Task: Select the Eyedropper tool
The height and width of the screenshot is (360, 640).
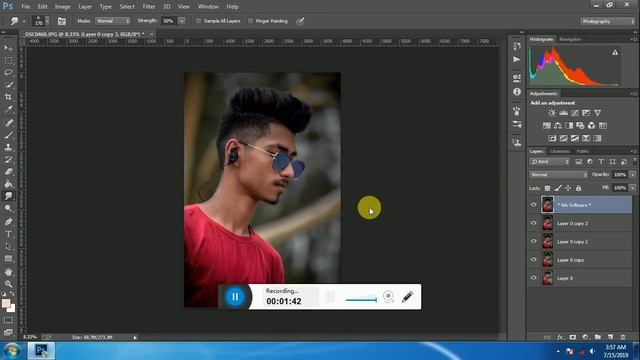Action: click(8, 109)
